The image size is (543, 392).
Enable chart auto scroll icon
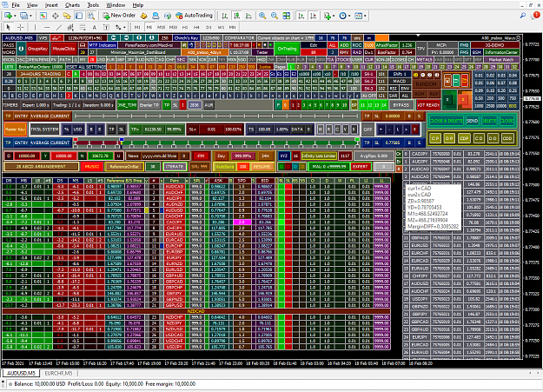point(301,16)
